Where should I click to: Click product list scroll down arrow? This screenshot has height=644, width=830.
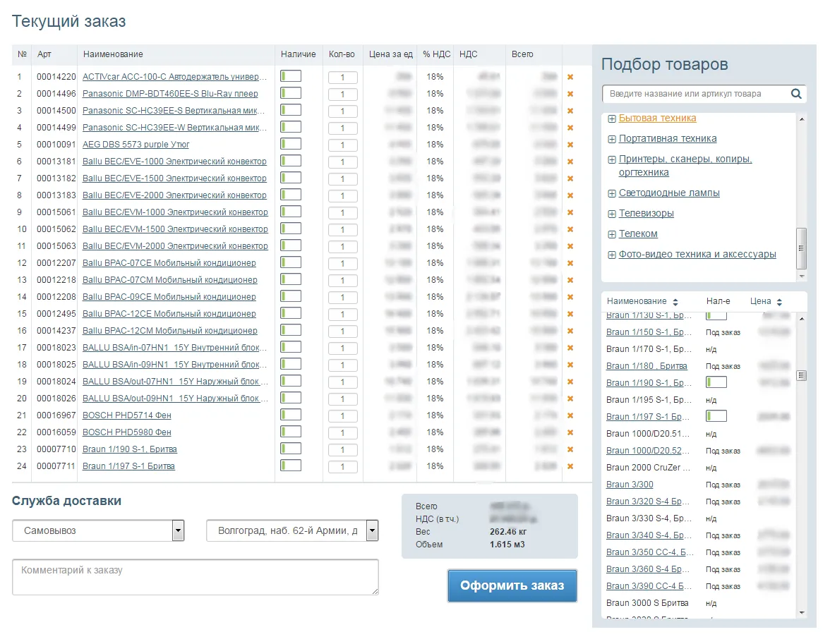[x=802, y=613]
